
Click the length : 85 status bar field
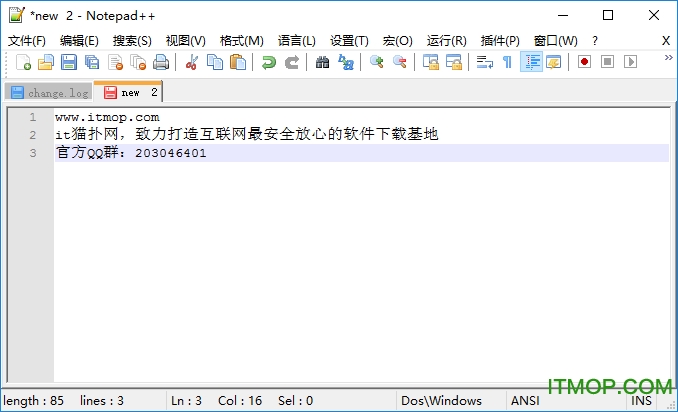click(x=33, y=401)
